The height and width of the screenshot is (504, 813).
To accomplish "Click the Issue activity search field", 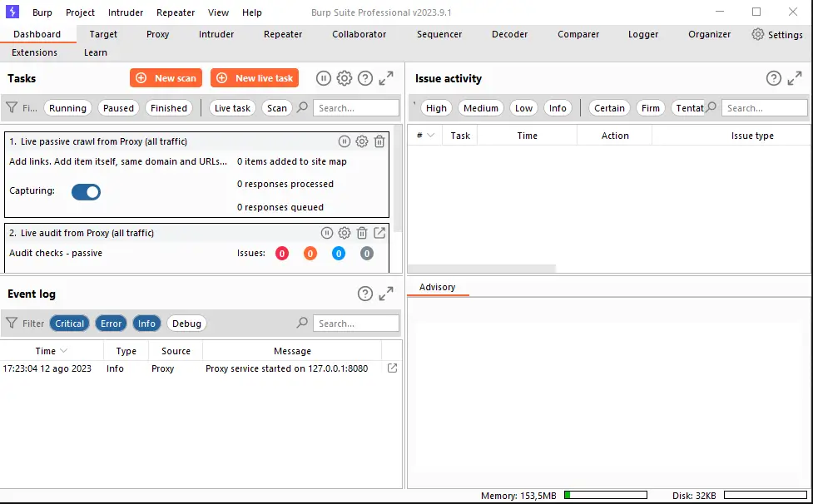I will pyautogui.click(x=764, y=107).
